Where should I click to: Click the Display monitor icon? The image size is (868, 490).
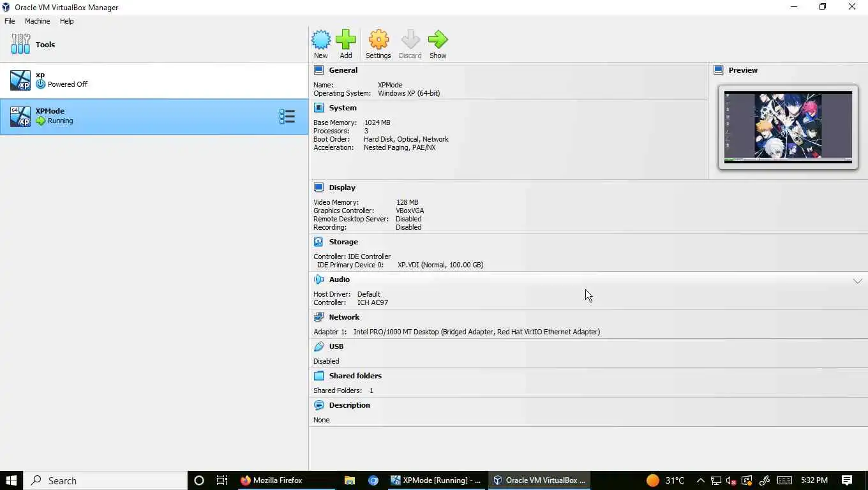(x=319, y=188)
